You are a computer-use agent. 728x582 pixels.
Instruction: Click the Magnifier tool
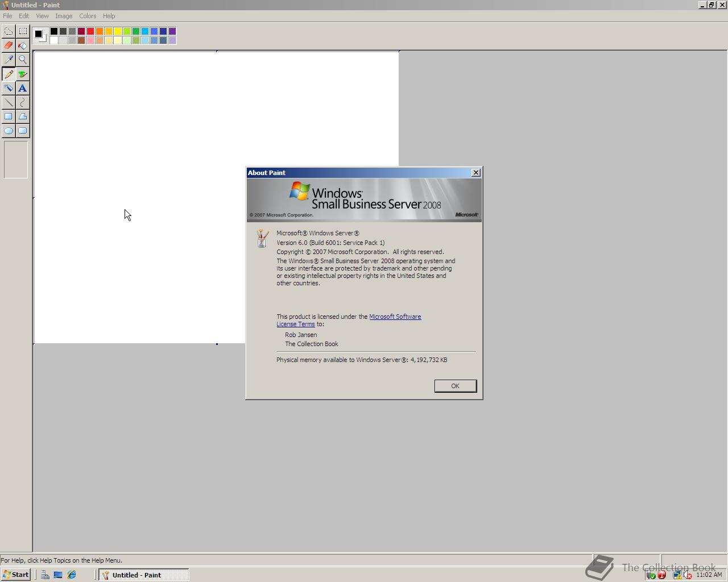coord(23,60)
